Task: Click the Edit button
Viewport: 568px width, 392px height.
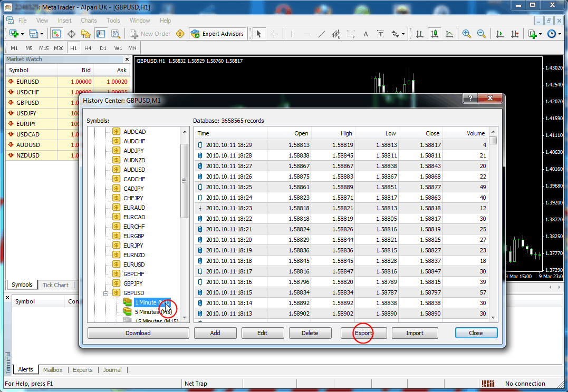Action: click(262, 333)
